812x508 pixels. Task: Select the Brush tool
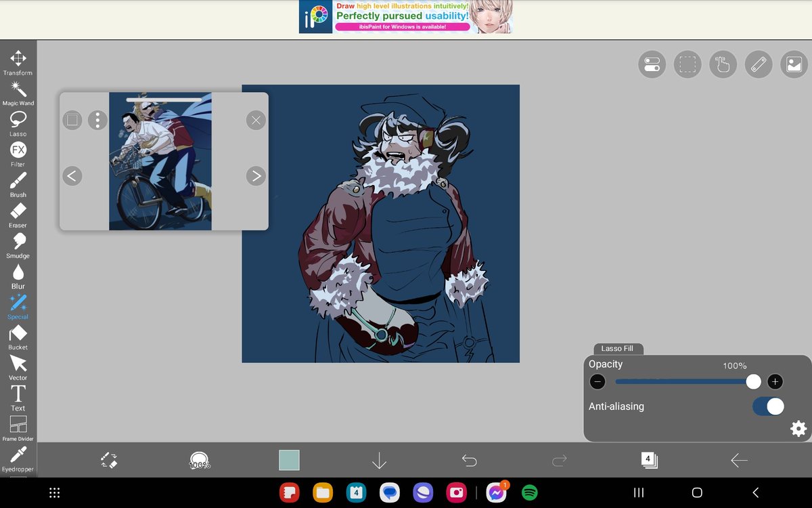click(18, 185)
